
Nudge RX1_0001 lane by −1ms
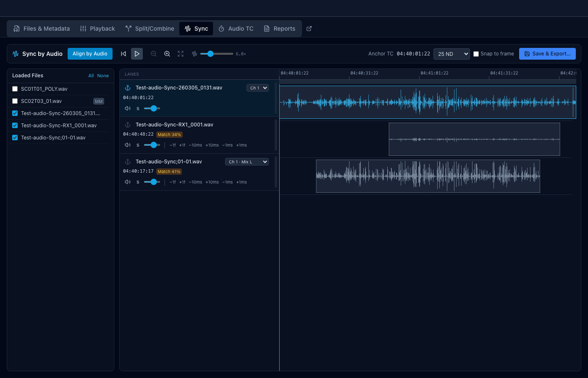[x=227, y=145]
